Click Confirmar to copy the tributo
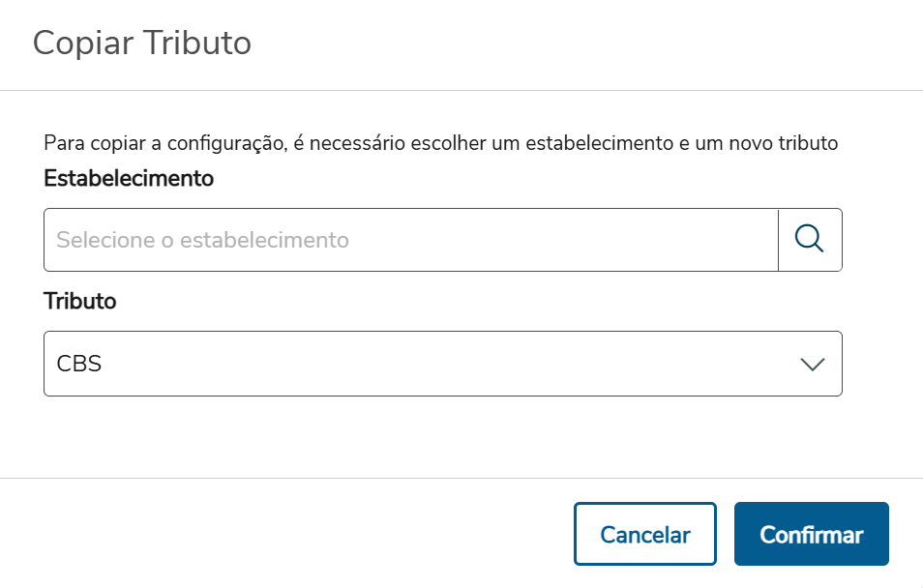Viewport: 923px width, 588px height. 811,534
